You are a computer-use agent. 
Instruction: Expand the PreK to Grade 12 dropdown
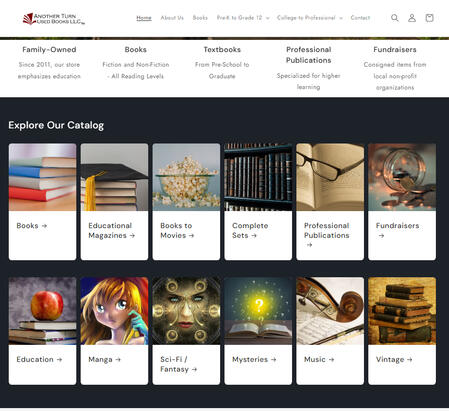point(243,18)
